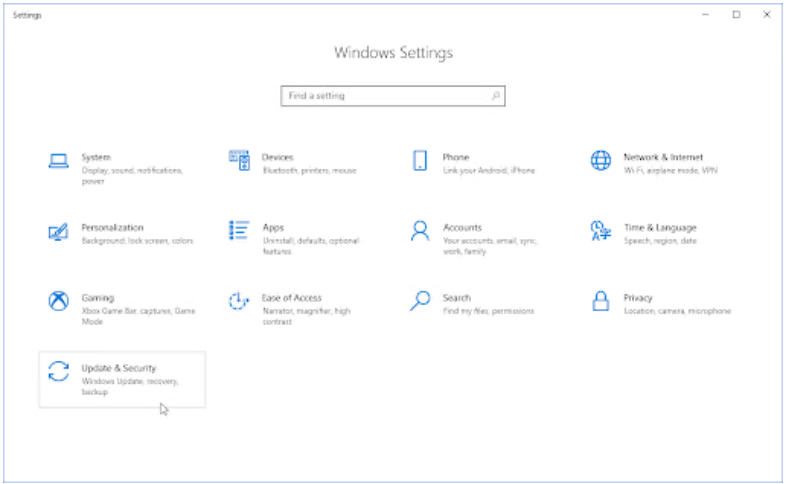The image size is (787, 484).
Task: Open the Privacy padlock icon
Action: pyautogui.click(x=600, y=301)
